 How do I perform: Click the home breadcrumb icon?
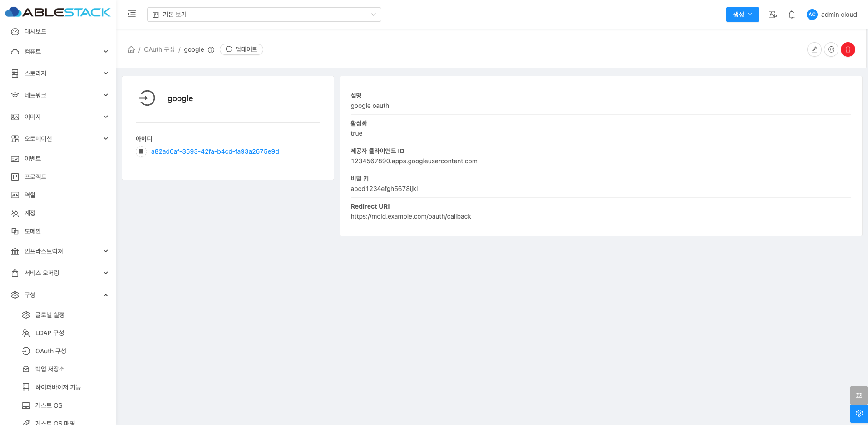(x=131, y=49)
